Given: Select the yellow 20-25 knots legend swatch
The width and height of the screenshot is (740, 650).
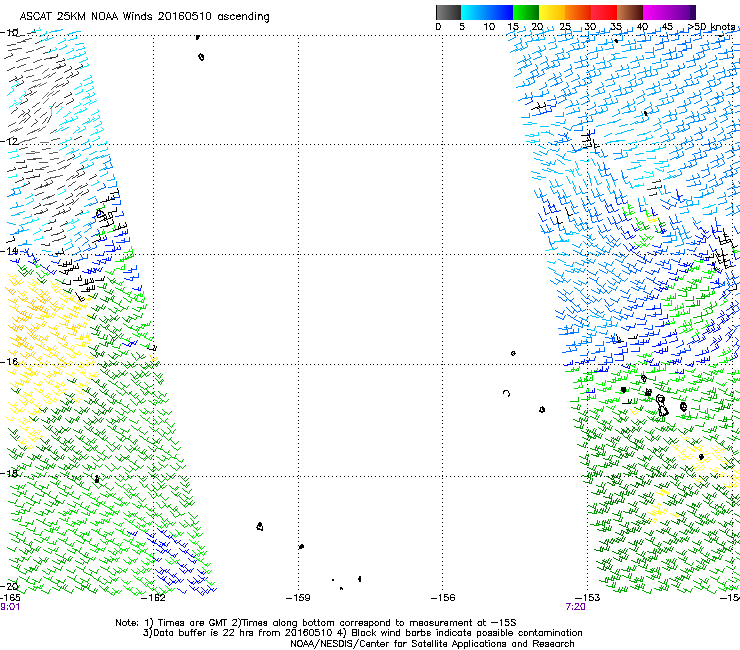Looking at the screenshot, I should click(552, 12).
